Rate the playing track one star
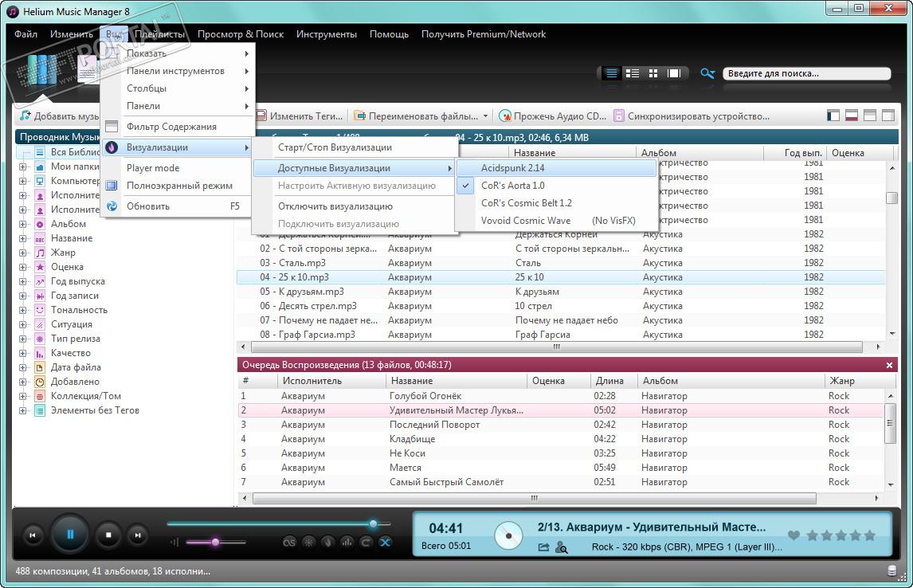Viewport: 913px width, 588px height. [813, 535]
